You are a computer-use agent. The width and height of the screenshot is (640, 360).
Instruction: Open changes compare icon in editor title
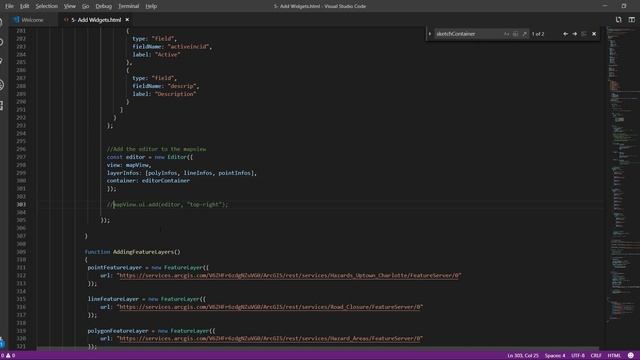pos(618,20)
